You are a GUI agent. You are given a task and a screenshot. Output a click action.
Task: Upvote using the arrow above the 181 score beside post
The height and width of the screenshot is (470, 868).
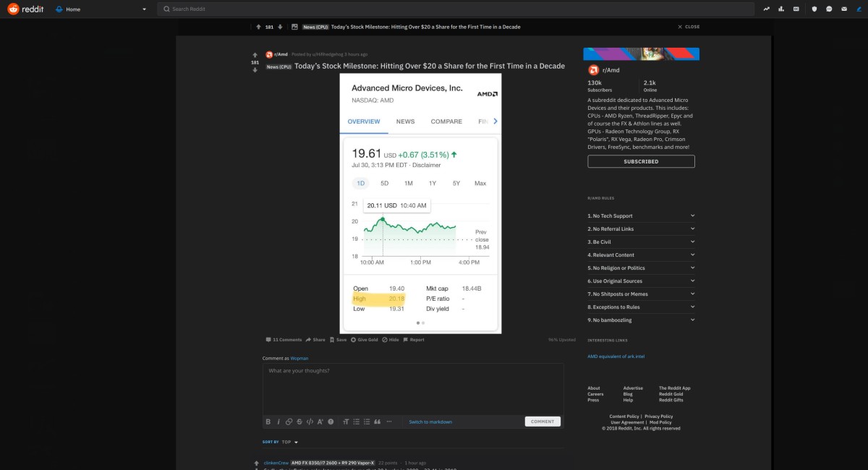tap(255, 55)
